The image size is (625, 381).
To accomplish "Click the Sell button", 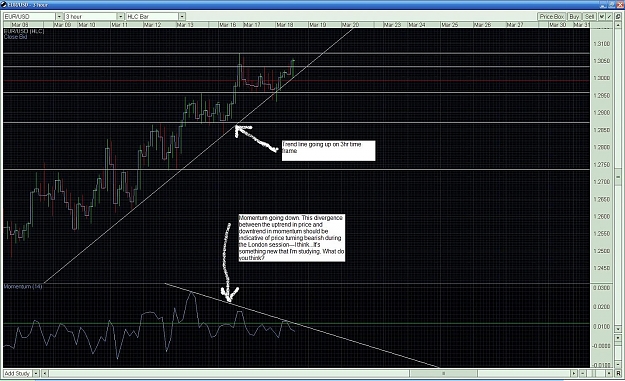I will (590, 16).
